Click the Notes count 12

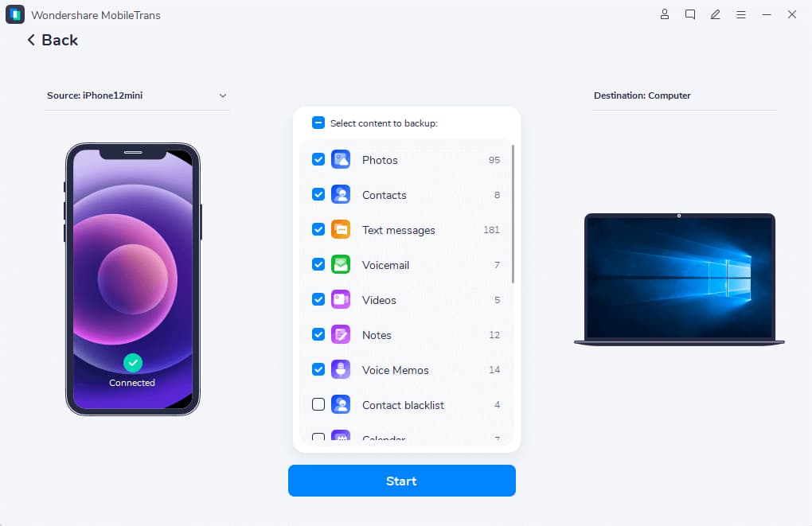(x=494, y=335)
